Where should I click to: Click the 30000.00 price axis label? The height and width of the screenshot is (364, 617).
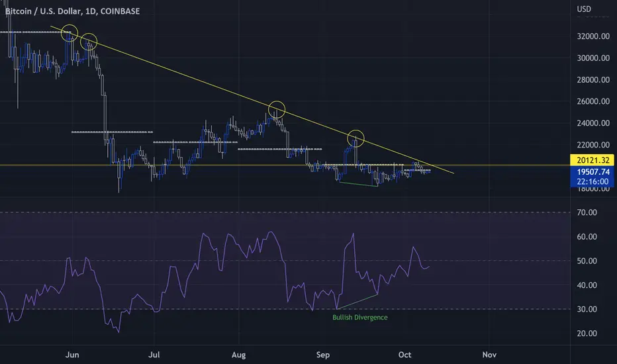(x=593, y=58)
